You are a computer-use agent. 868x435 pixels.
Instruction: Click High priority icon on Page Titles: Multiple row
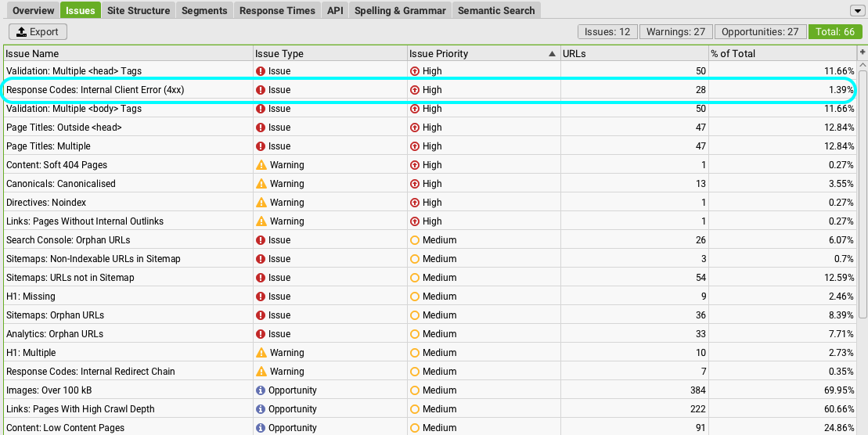pos(414,146)
